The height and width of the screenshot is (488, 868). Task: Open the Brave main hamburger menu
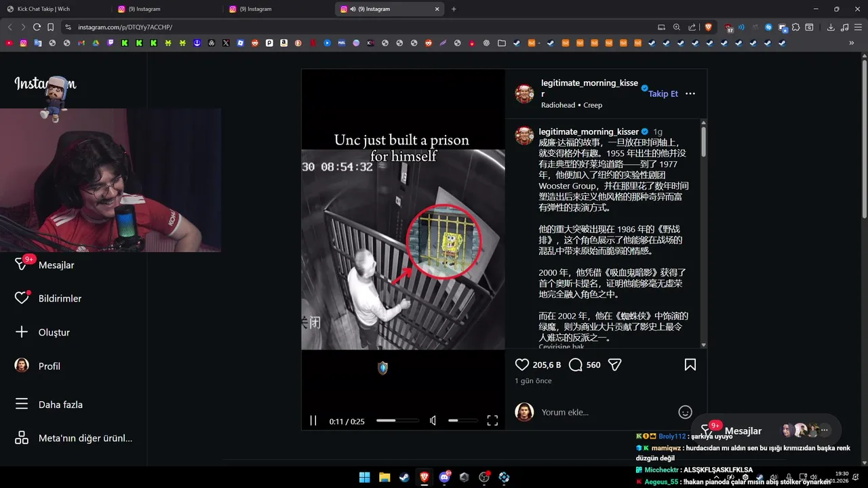tap(859, 27)
